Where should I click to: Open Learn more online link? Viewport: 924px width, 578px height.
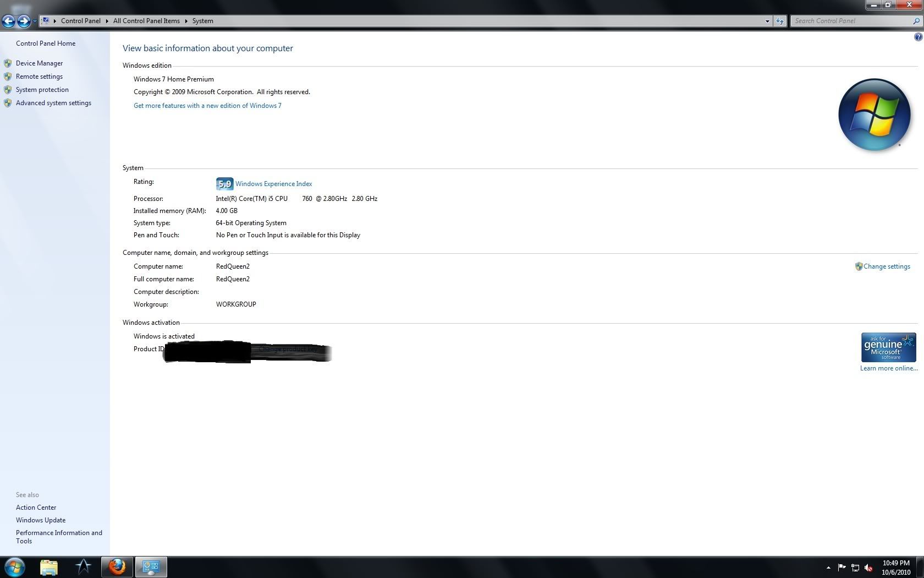point(889,368)
